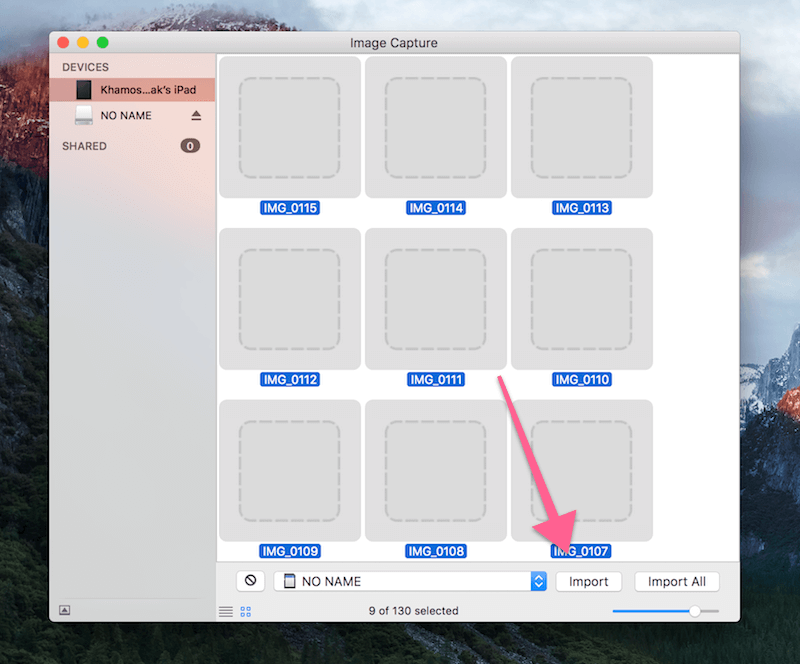Click the delete (prohibit) icon button
This screenshot has height=664, width=800.
click(x=251, y=581)
